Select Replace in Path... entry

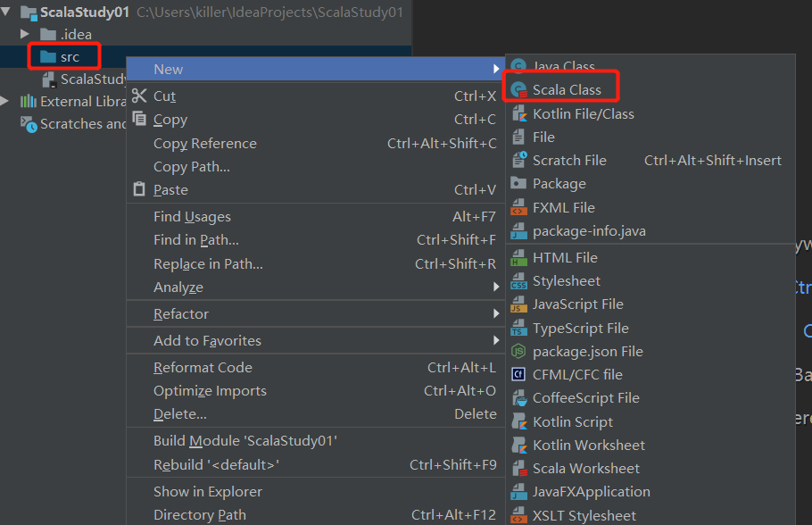pos(315,263)
